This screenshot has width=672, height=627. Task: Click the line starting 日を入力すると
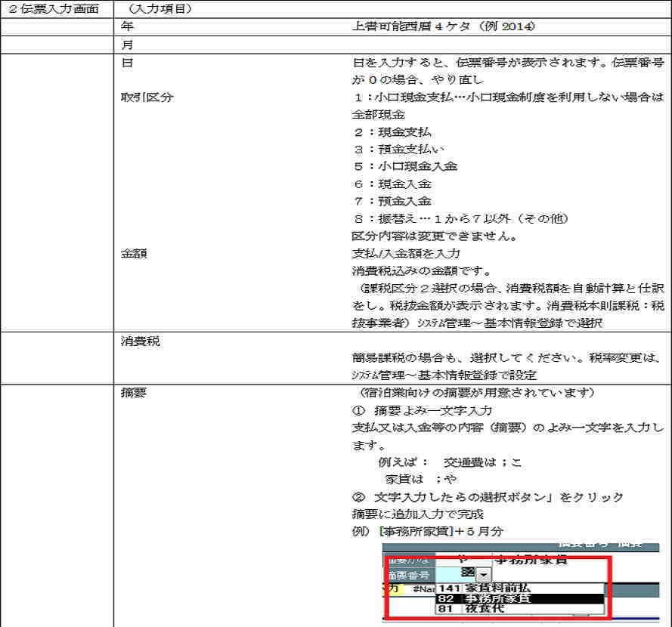tap(508, 63)
